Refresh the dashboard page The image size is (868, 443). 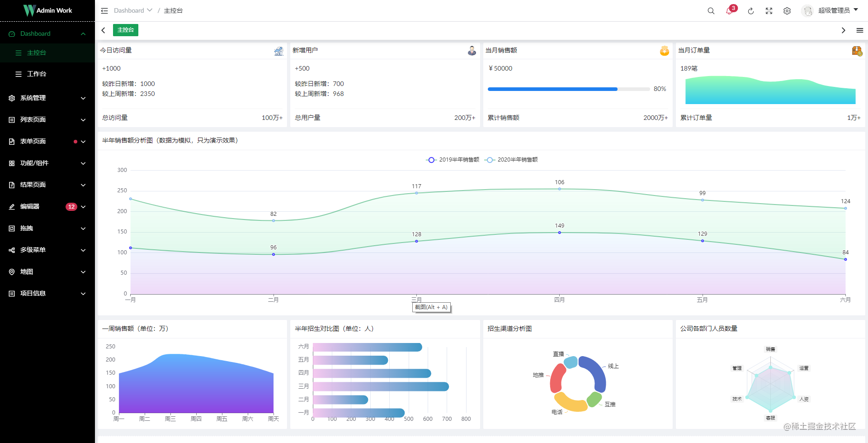tap(751, 10)
